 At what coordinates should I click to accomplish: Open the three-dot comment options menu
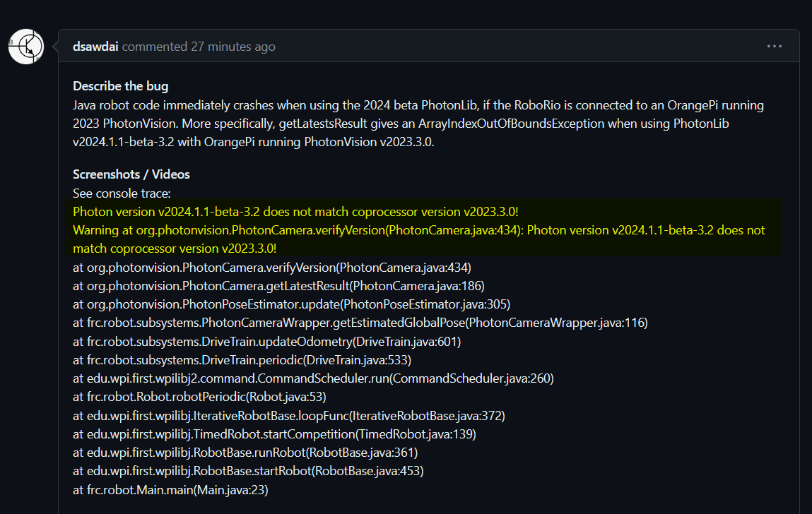[775, 46]
